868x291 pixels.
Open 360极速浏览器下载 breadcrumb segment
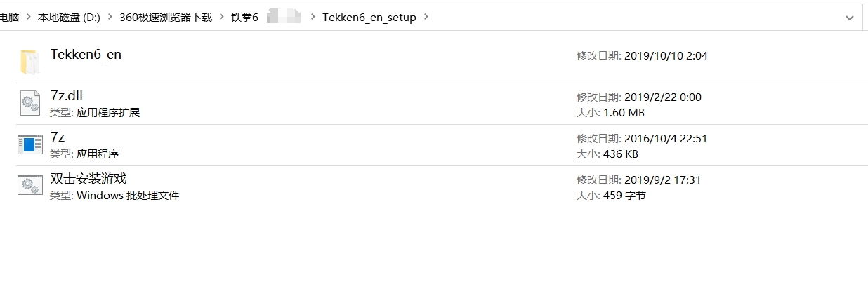pos(166,18)
